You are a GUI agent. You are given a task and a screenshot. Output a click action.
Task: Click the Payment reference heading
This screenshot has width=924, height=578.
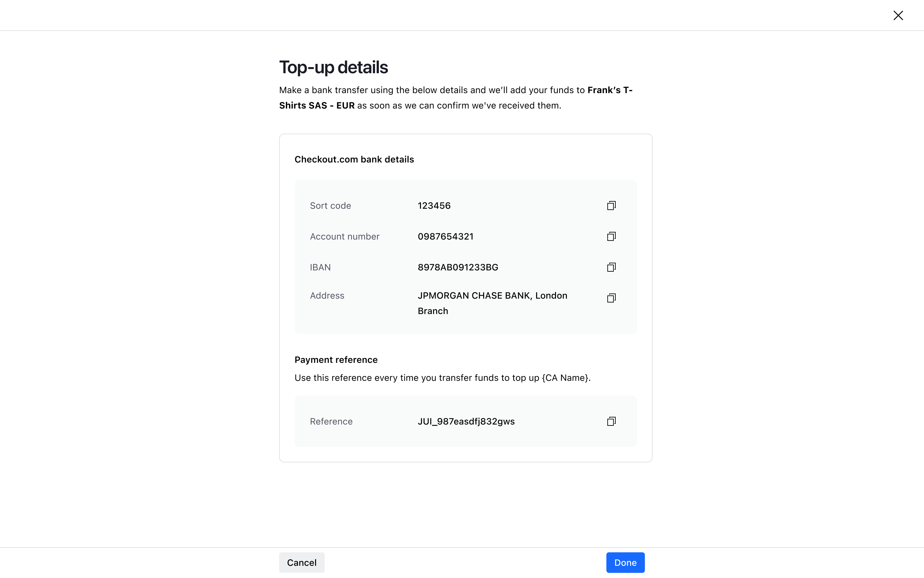point(336,360)
